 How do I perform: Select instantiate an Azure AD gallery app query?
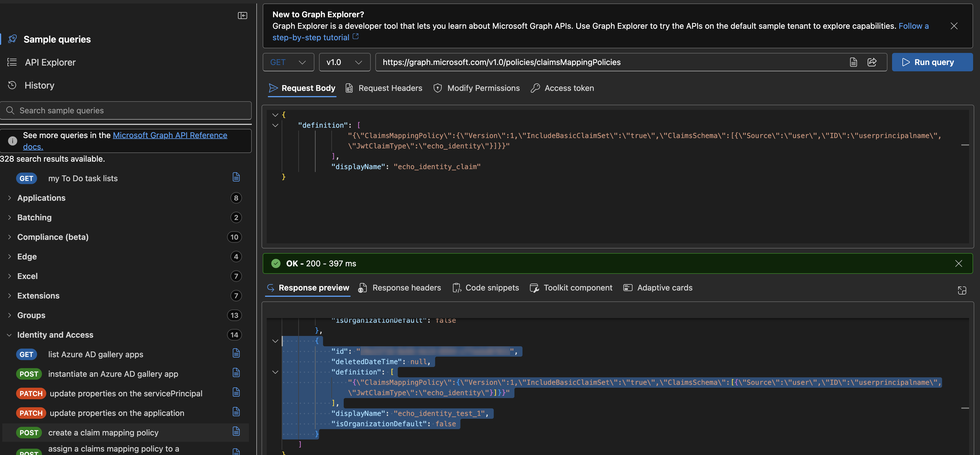click(x=113, y=374)
